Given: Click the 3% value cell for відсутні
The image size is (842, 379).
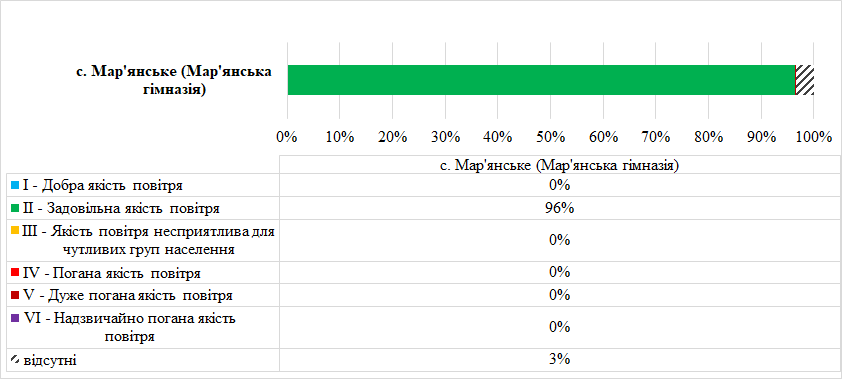Looking at the screenshot, I should pyautogui.click(x=559, y=360).
